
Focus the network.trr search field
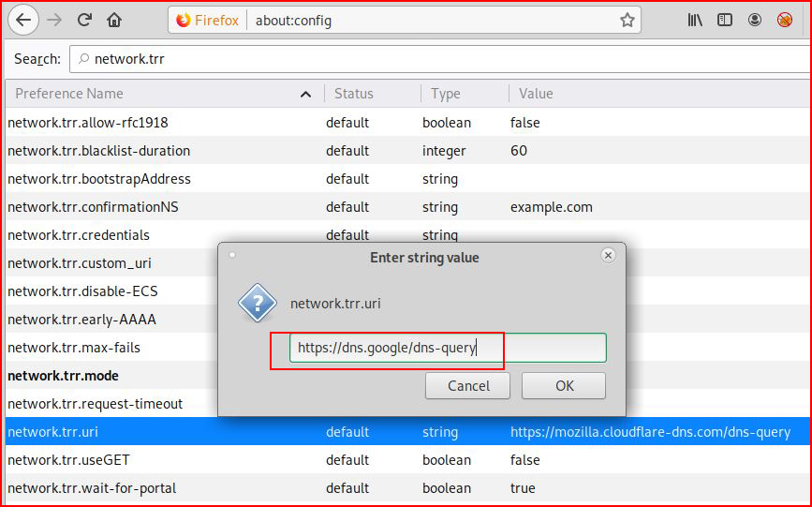coord(440,59)
